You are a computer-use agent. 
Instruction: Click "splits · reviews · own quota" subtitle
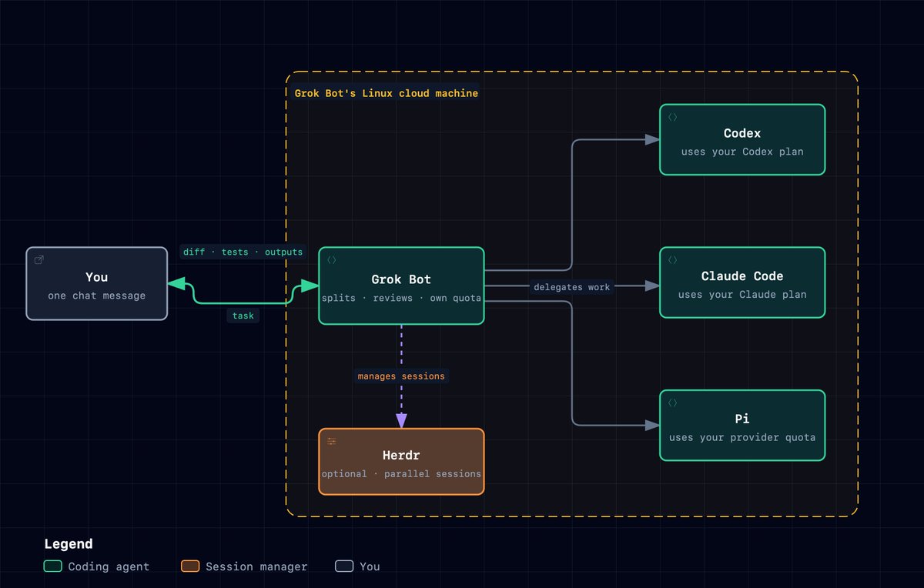pyautogui.click(x=401, y=298)
